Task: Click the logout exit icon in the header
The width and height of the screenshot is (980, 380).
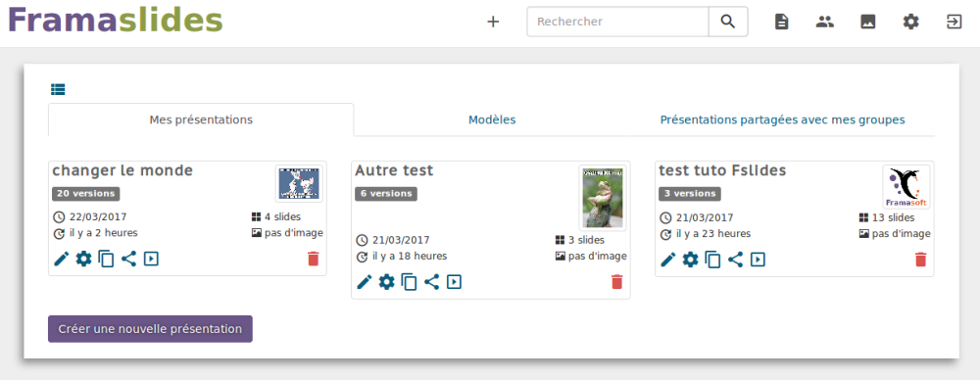Action: click(x=954, y=22)
